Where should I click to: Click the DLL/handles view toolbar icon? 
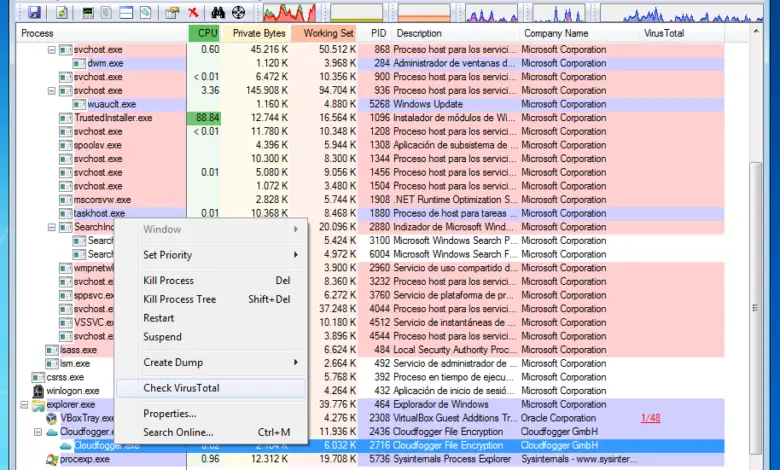click(x=145, y=12)
